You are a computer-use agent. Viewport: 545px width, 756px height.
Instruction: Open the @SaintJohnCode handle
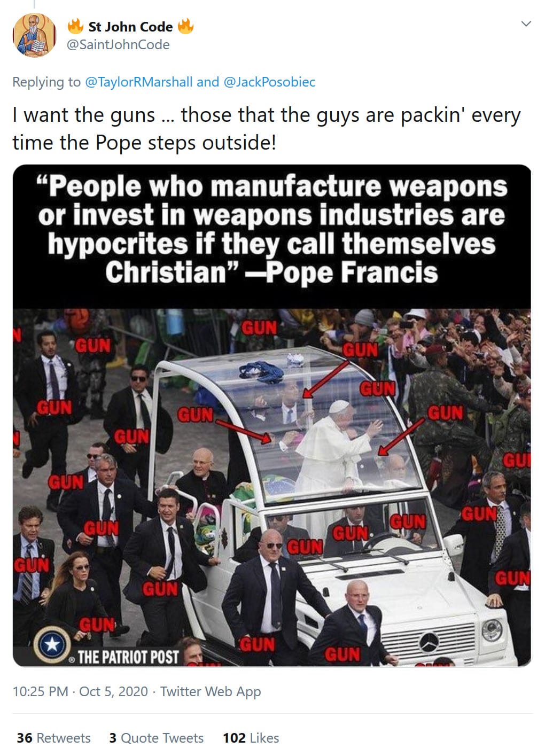pyautogui.click(x=118, y=45)
